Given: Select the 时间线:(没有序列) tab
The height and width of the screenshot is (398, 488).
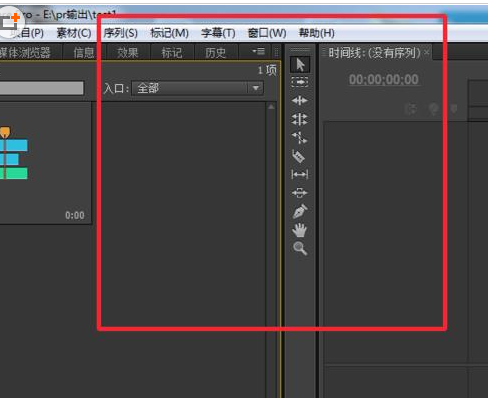Looking at the screenshot, I should (x=374, y=53).
